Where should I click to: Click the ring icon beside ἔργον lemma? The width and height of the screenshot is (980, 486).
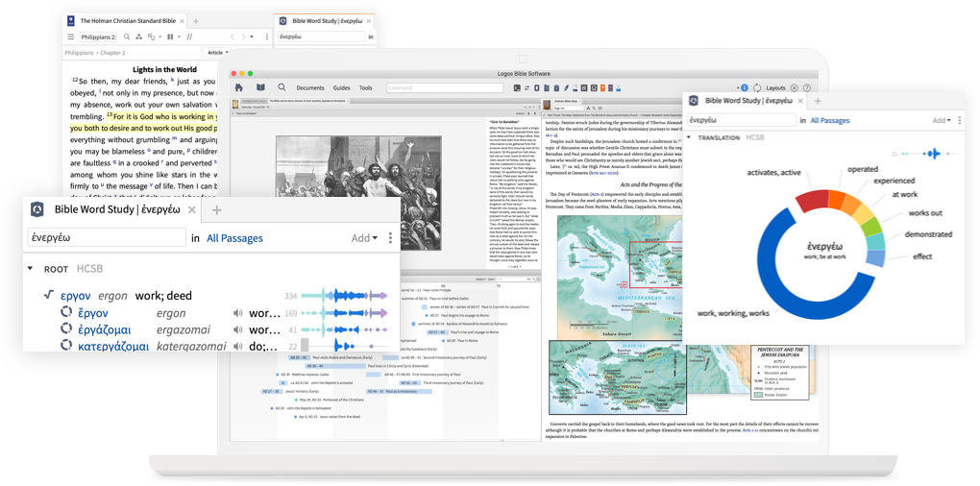[x=66, y=313]
